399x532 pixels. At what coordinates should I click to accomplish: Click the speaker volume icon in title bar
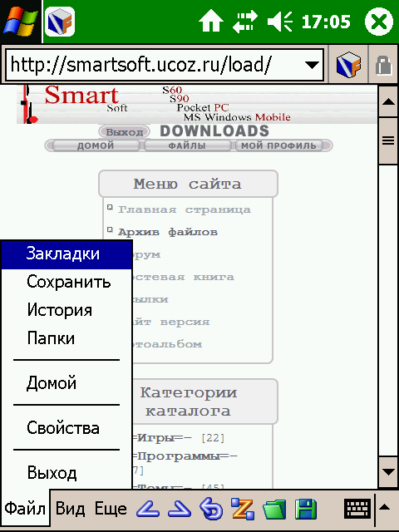click(280, 22)
